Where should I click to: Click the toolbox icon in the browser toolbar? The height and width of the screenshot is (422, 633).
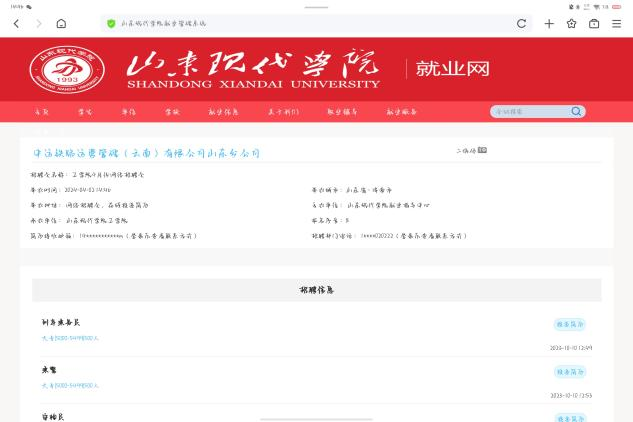pyautogui.click(x=594, y=23)
